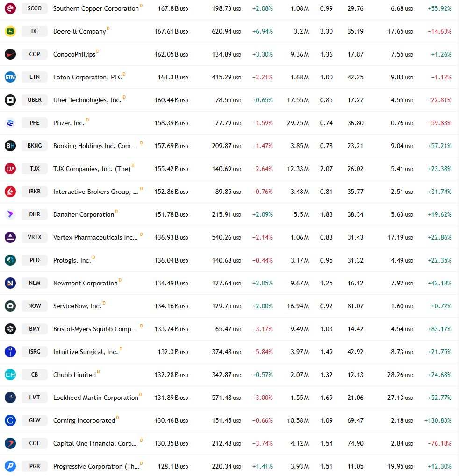This screenshot has height=476, width=459.
Task: Open the SCCO ticker symbol
Action: pyautogui.click(x=35, y=8)
